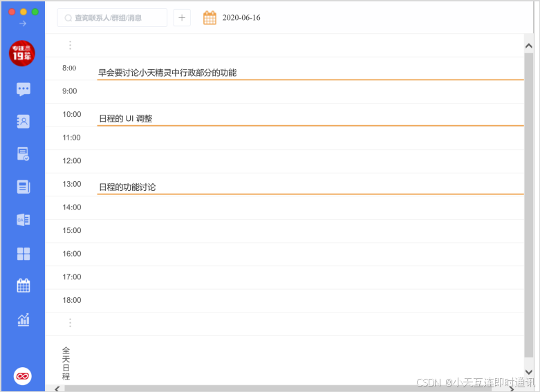540x392 pixels.
Task: Click the vertical scrollbar thumb
Action: (x=529, y=205)
